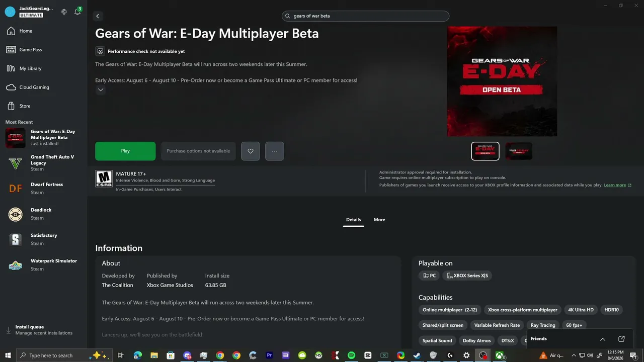Click the Variable Refresh Rate chip
This screenshot has width=644, height=362.
pos(497,325)
